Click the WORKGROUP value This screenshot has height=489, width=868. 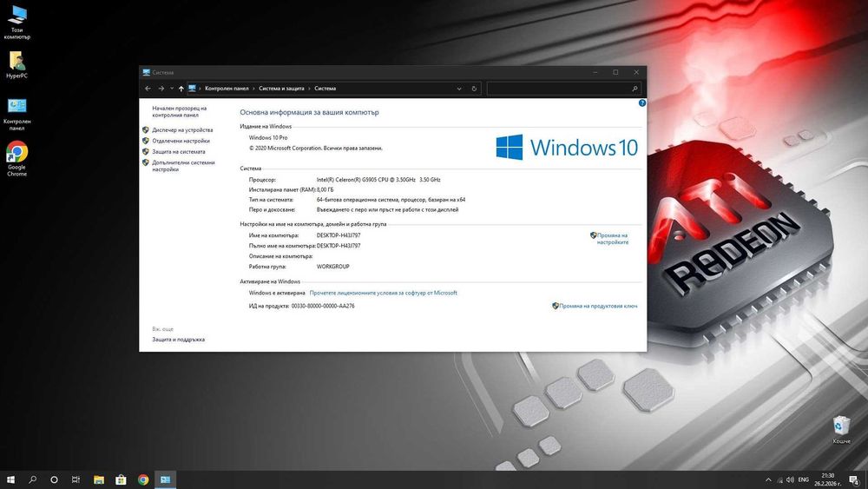332,267
